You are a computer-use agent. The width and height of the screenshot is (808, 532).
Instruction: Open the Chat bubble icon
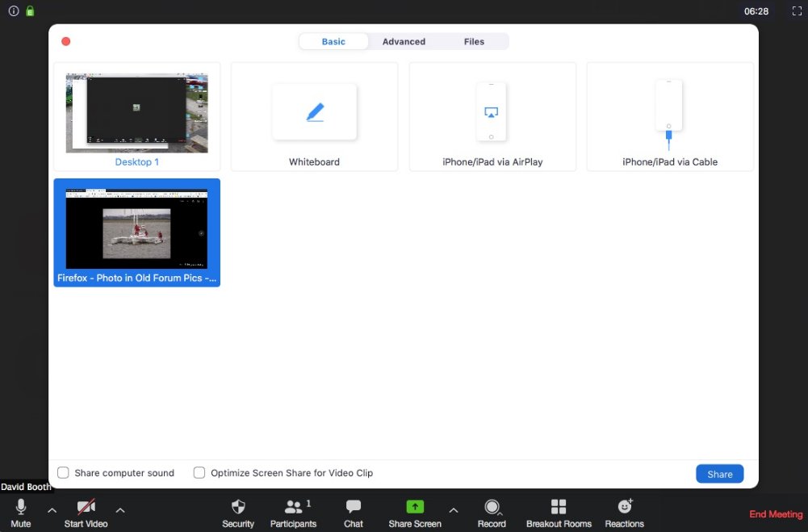click(x=354, y=507)
